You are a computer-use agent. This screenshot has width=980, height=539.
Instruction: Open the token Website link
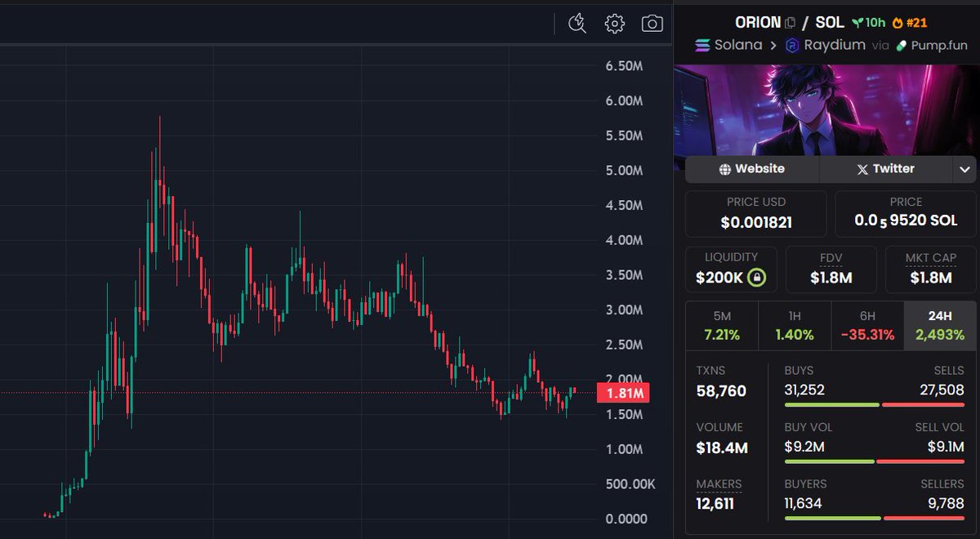(x=751, y=169)
